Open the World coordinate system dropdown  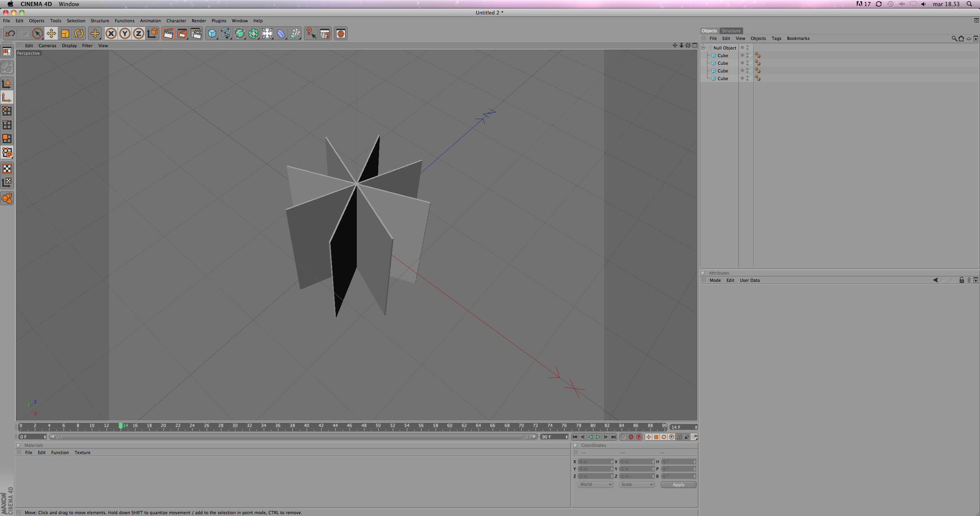595,484
